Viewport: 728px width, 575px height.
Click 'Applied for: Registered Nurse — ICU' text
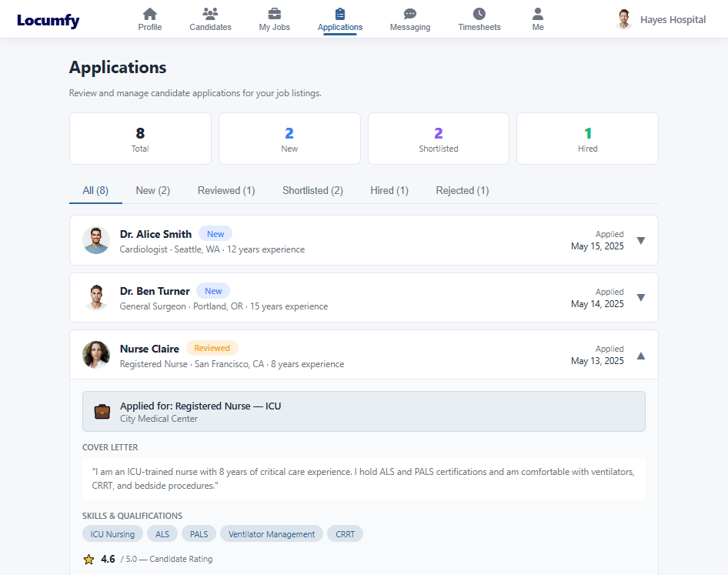click(200, 406)
